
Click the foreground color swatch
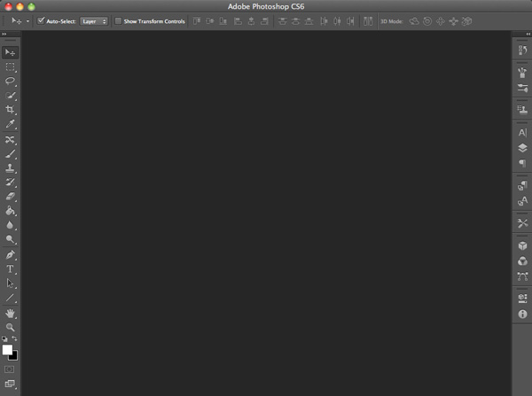pyautogui.click(x=8, y=349)
